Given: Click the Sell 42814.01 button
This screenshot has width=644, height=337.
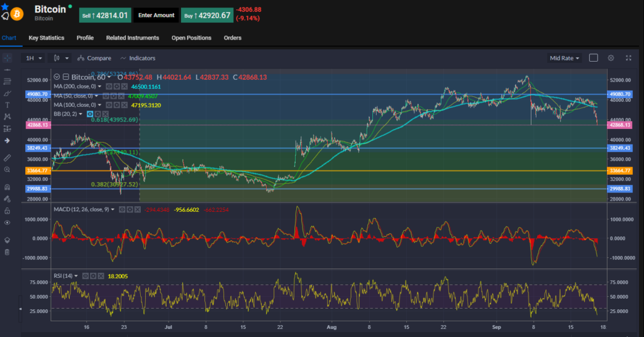Looking at the screenshot, I should pos(105,15).
